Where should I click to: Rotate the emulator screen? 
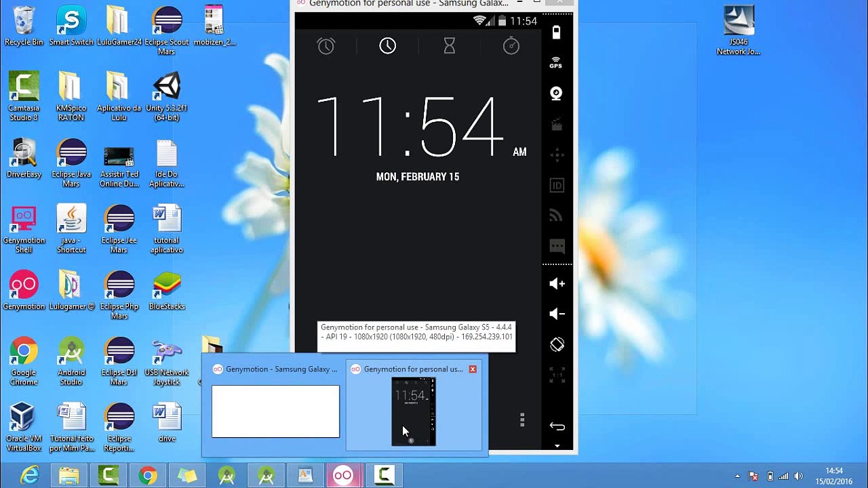(x=556, y=344)
